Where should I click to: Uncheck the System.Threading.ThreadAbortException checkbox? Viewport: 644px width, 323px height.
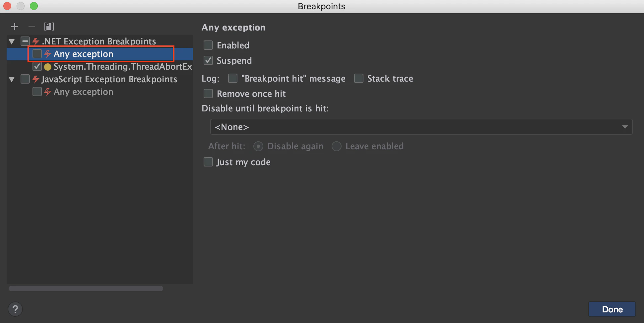[x=37, y=67]
